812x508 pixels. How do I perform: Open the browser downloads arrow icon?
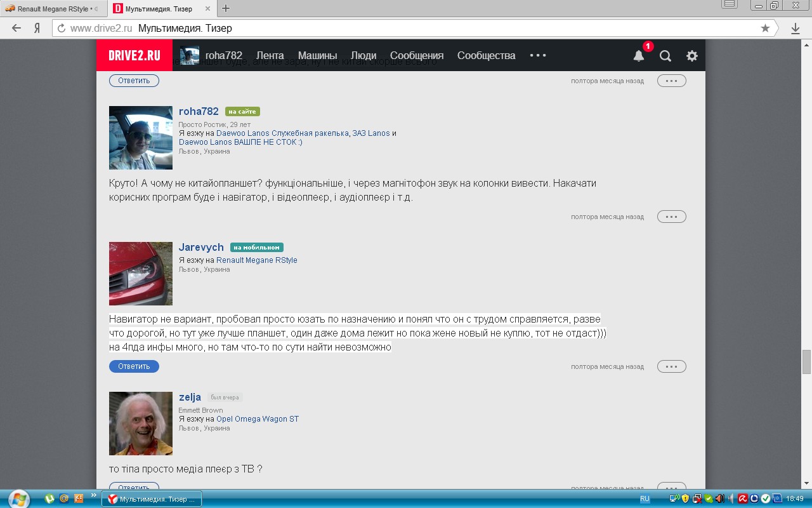pos(796,28)
